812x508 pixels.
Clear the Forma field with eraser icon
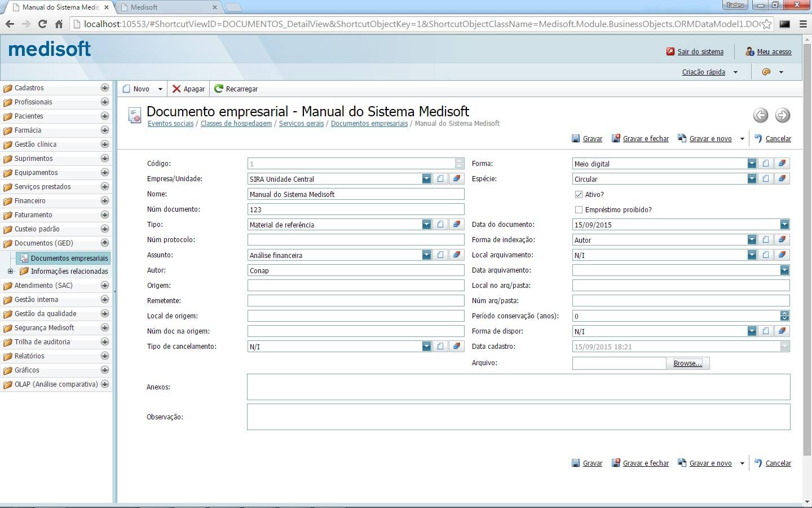782,163
